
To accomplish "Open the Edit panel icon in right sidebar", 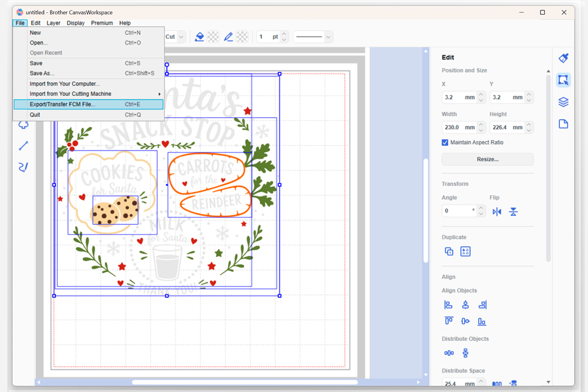I will tap(563, 80).
